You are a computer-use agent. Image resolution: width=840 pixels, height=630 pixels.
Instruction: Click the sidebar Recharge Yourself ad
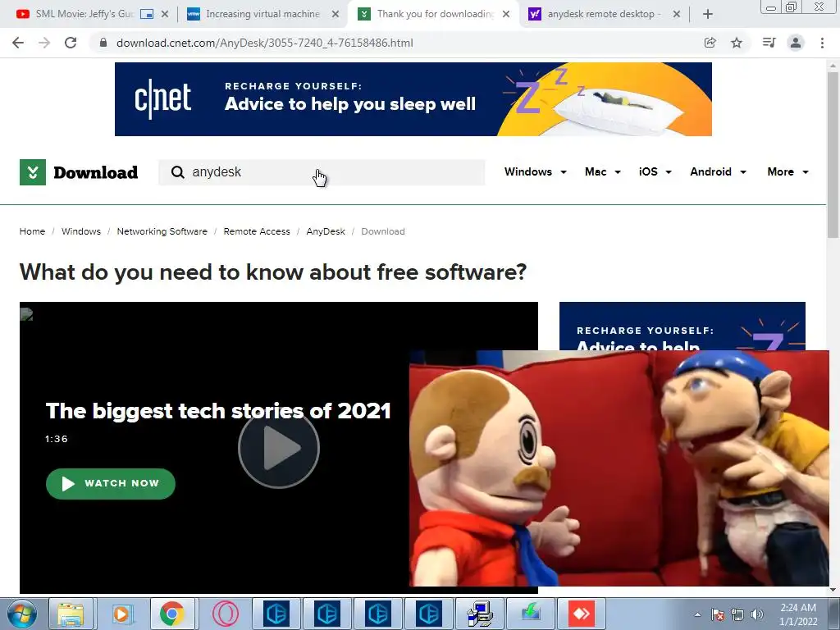682,326
